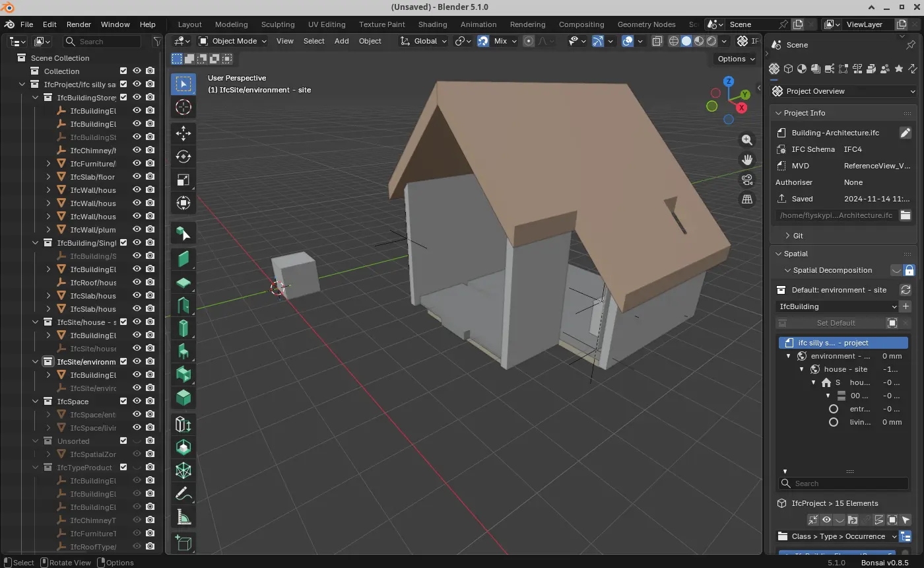Open the viewport Options button
Image resolution: width=924 pixels, height=568 pixels.
coord(735,59)
